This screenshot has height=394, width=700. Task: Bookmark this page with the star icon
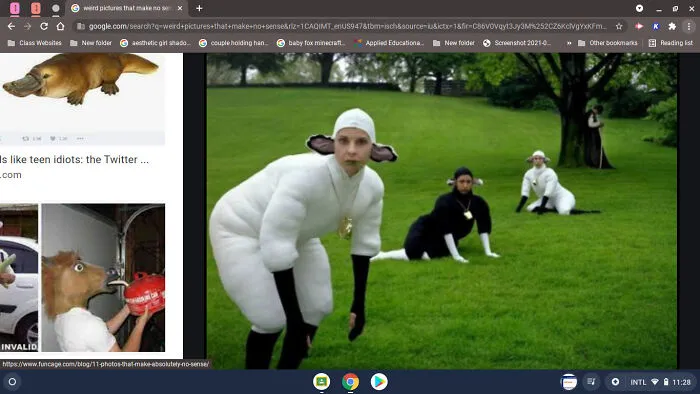[619, 26]
